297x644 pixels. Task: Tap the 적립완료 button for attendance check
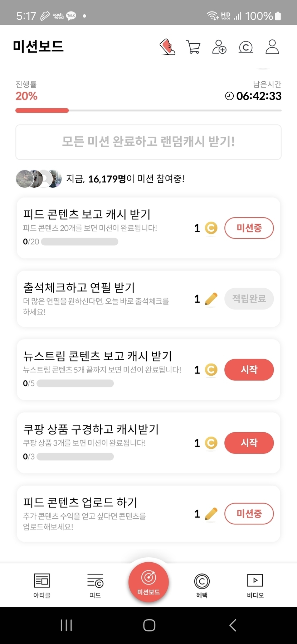pos(249,299)
